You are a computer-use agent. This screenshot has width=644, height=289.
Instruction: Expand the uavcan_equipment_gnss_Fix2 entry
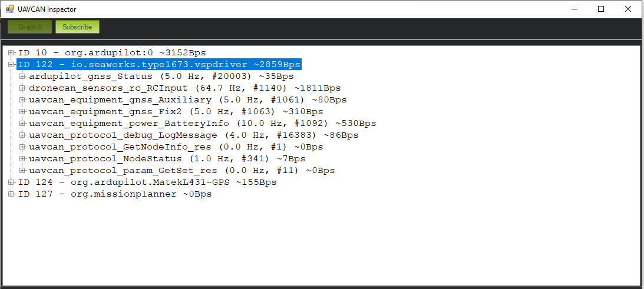click(x=22, y=111)
